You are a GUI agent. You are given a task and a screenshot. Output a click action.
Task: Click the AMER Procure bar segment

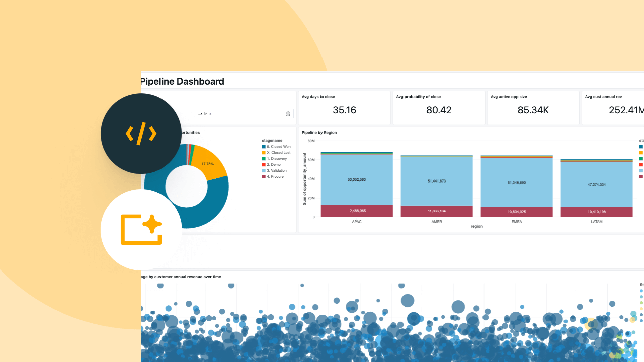[436, 211]
